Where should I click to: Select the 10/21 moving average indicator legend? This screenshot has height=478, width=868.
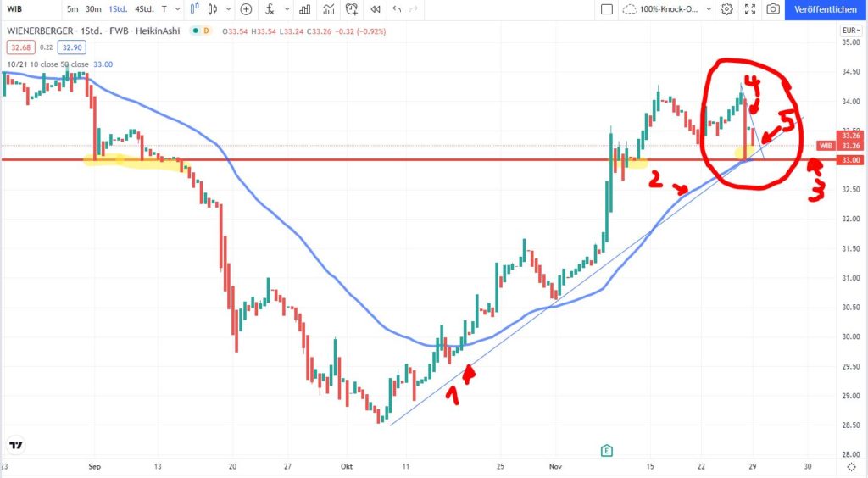48,64
